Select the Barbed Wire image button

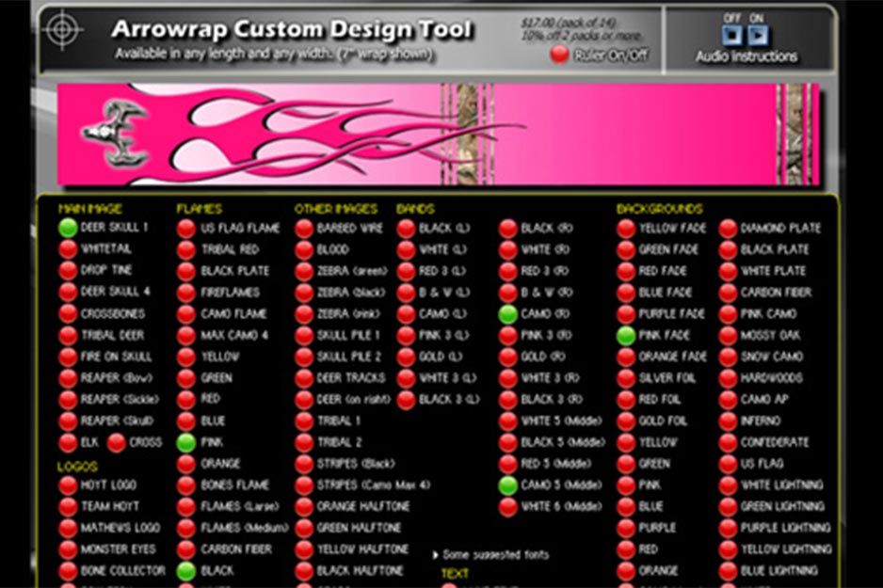[304, 228]
